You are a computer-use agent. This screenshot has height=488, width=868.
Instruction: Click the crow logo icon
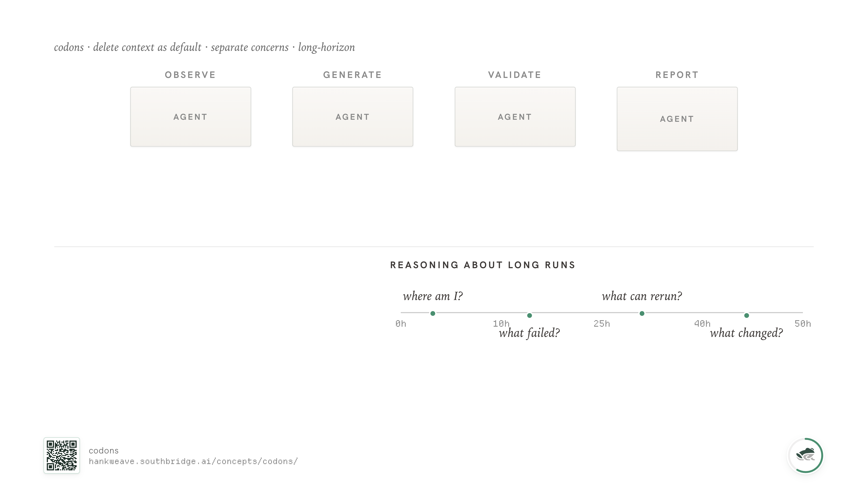coord(805,455)
